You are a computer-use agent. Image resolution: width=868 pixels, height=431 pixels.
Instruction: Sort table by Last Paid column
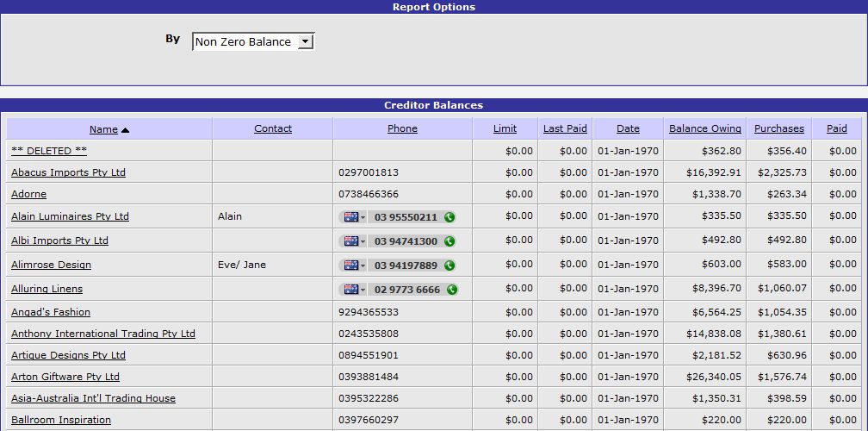565,128
